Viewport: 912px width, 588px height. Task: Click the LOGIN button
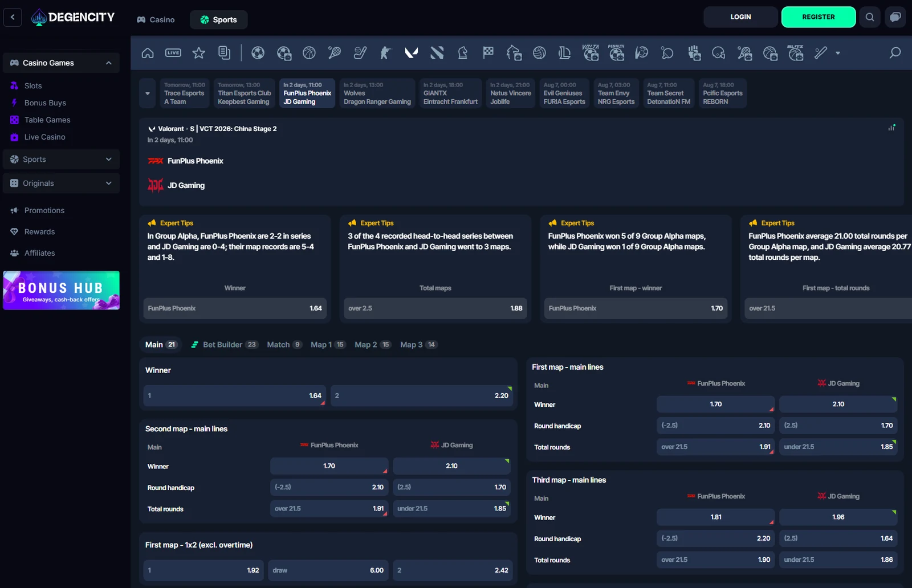740,17
